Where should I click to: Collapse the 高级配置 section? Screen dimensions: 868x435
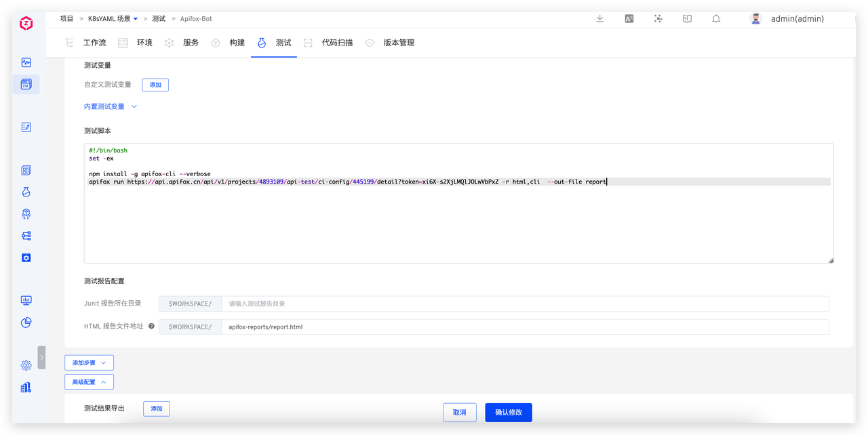click(89, 382)
